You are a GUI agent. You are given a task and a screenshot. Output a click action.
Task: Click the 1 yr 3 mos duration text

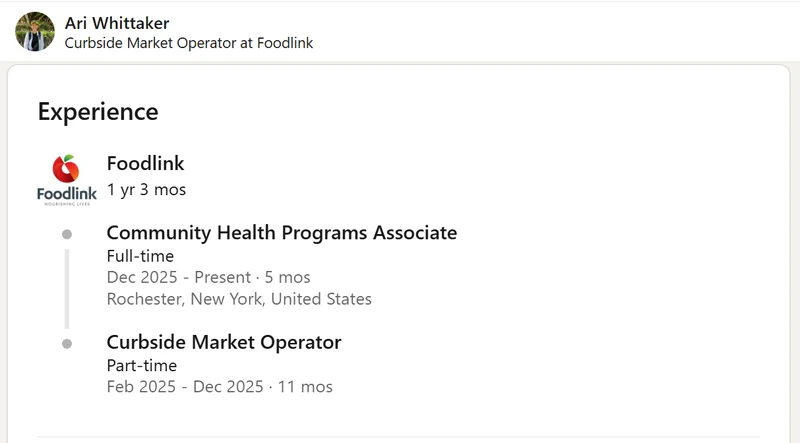coord(146,189)
